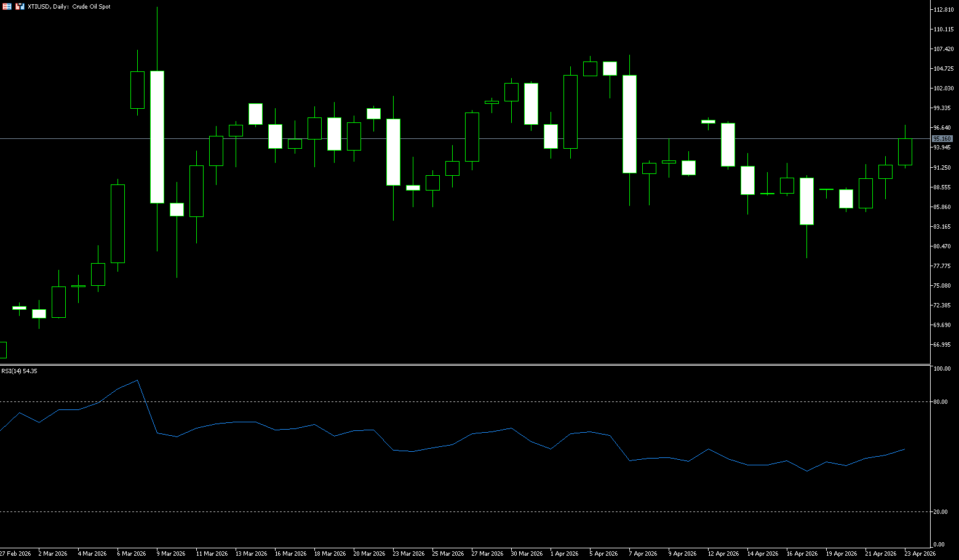Click the RSI 20.00 level label

pyautogui.click(x=941, y=512)
